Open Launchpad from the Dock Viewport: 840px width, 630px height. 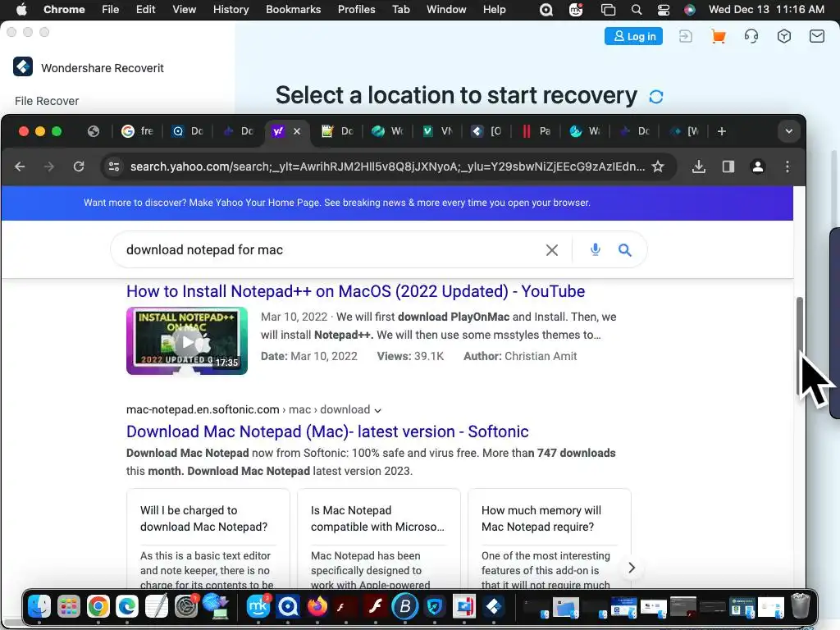coord(69,606)
